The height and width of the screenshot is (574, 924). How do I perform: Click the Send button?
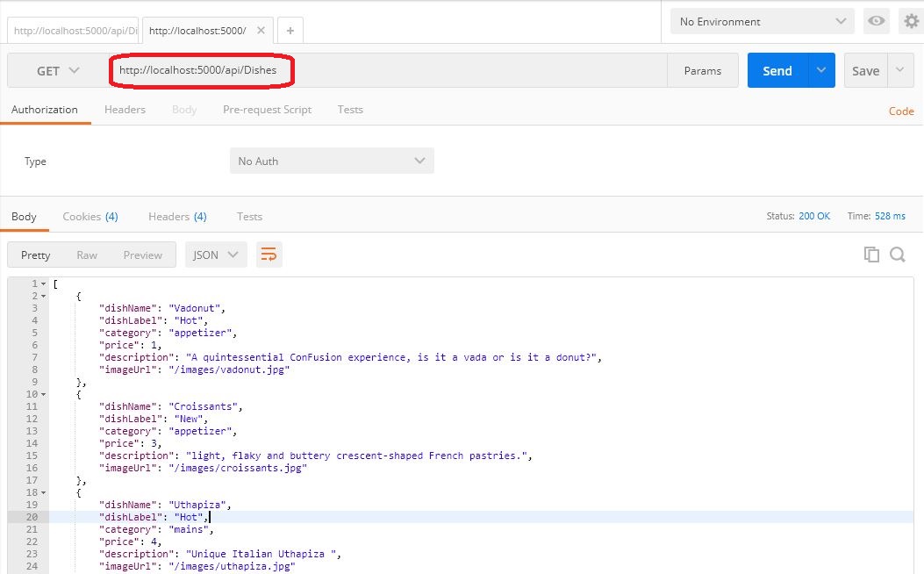pyautogui.click(x=776, y=69)
